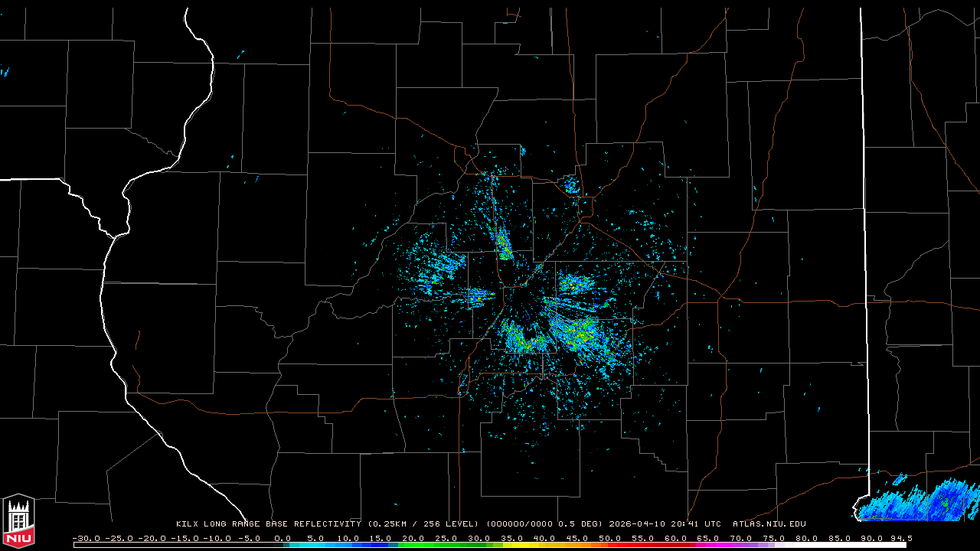Viewport: 980px width, 551px height.
Task: Click the "(000000/0000 0.5 DEG)" elevation text
Action: tap(544, 524)
